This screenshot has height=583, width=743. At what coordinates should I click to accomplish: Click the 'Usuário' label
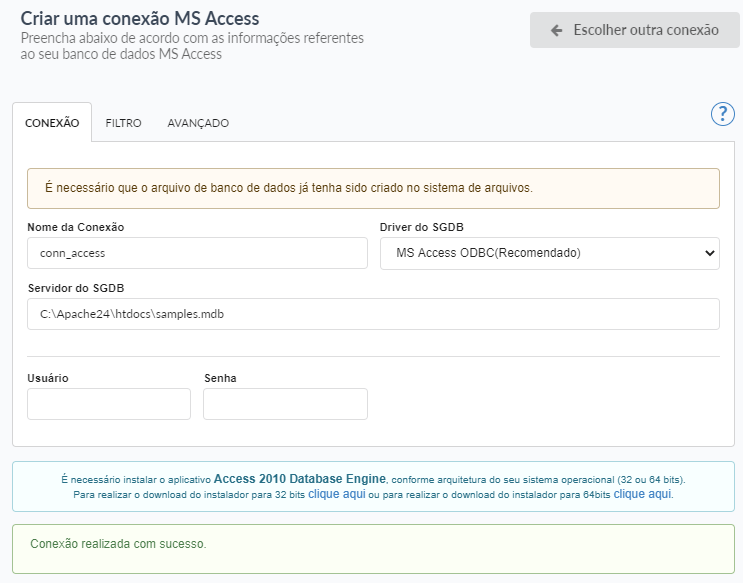(x=48, y=378)
